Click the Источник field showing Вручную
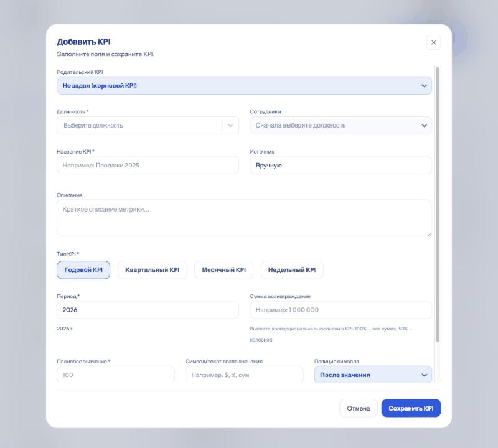 click(x=341, y=165)
